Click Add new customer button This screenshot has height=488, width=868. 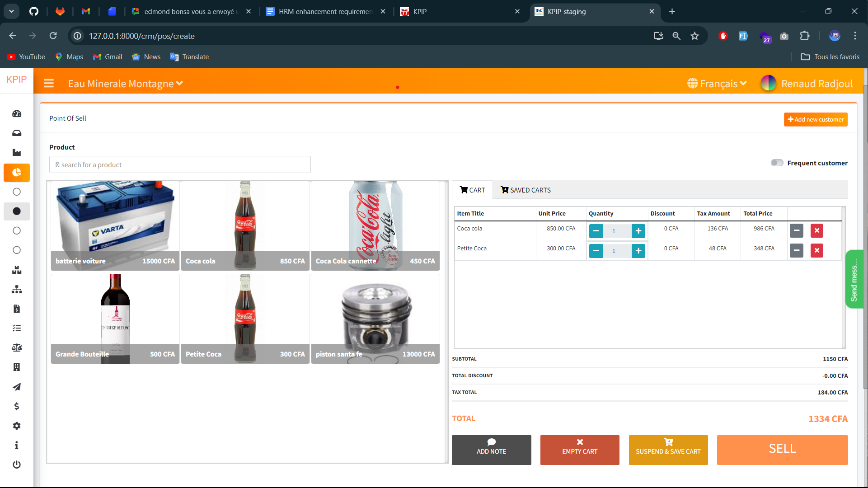coord(816,120)
